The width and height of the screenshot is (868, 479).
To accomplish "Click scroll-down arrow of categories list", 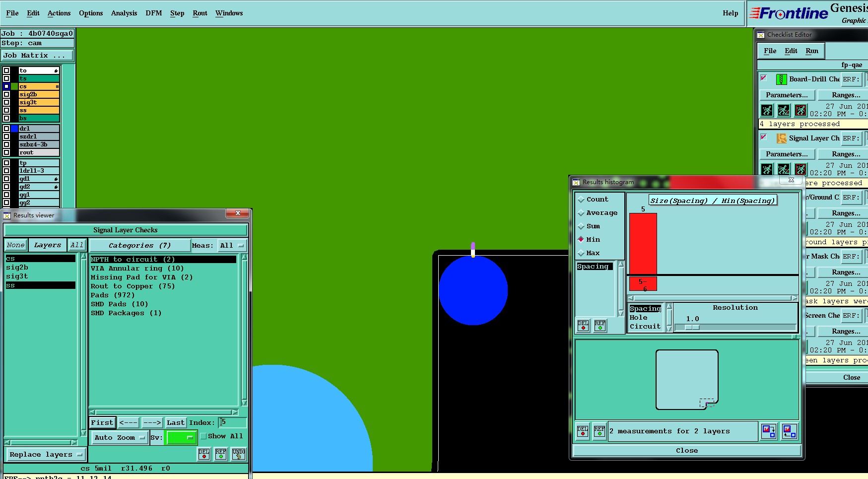I will click(244, 402).
